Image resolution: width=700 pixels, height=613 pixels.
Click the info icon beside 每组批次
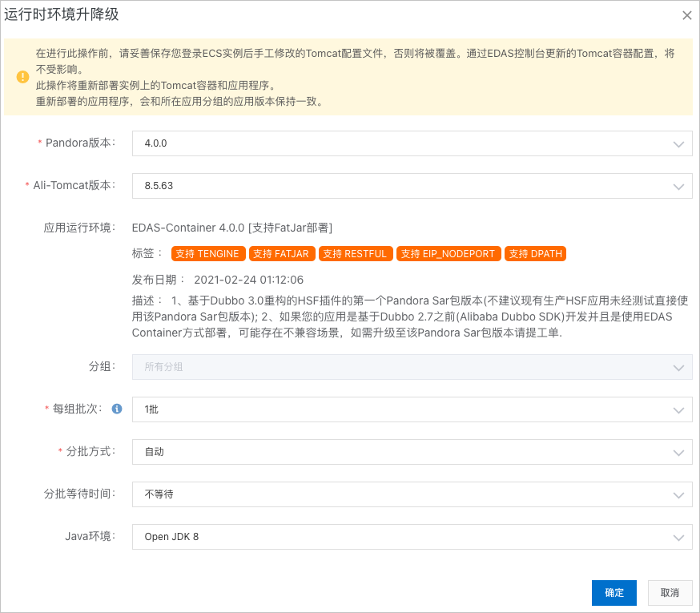[x=116, y=409]
